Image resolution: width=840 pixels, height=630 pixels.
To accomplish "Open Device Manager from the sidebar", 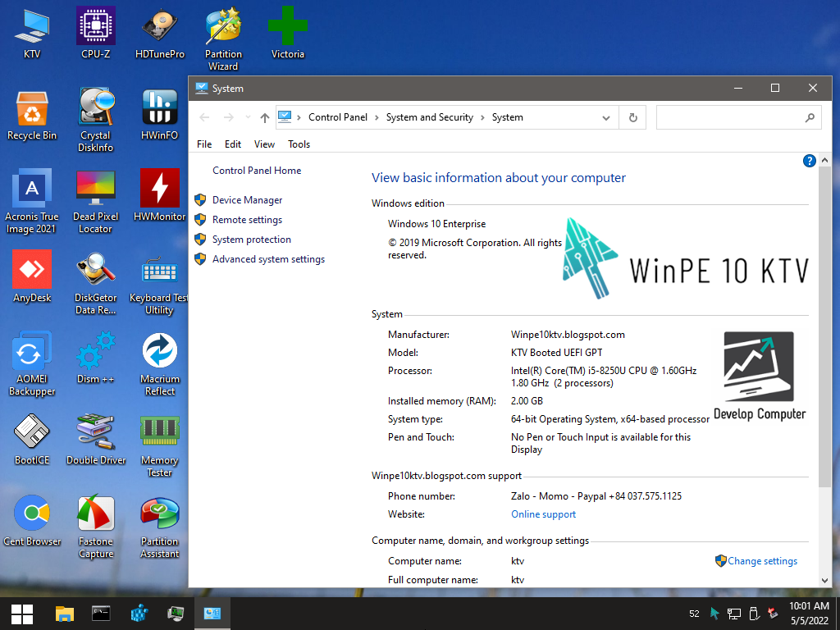I will pos(247,200).
